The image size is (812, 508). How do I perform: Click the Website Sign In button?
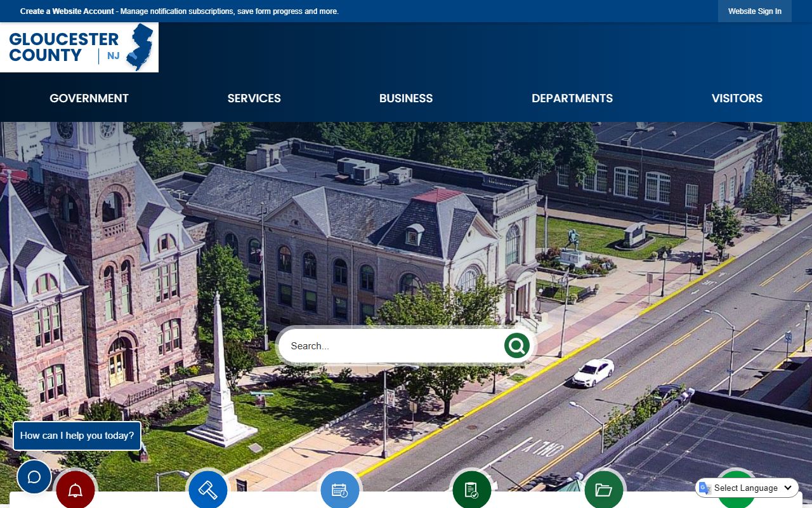754,11
